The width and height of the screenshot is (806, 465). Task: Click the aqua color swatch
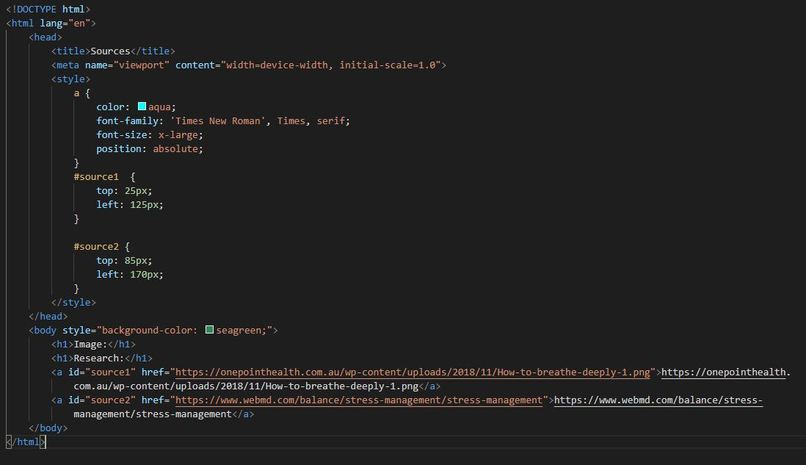coord(142,106)
